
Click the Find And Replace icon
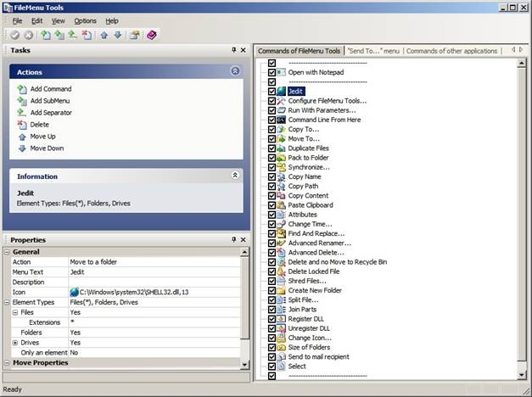click(281, 233)
